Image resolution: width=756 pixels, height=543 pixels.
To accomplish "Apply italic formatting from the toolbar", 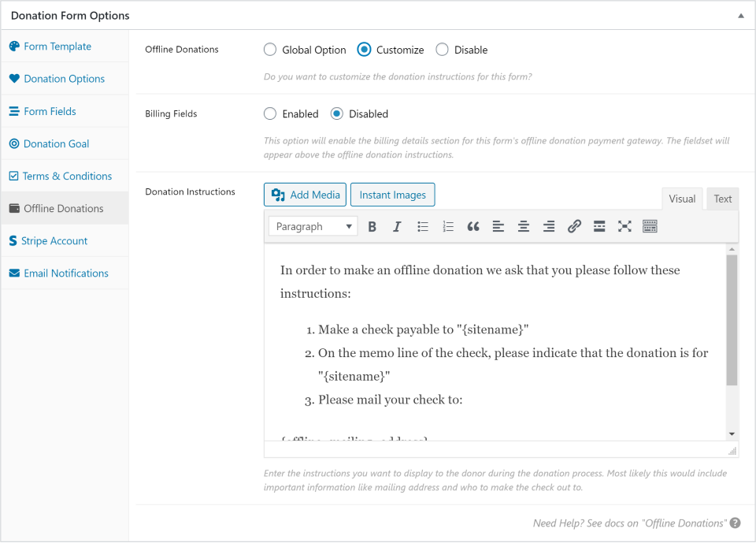I will pyautogui.click(x=397, y=226).
